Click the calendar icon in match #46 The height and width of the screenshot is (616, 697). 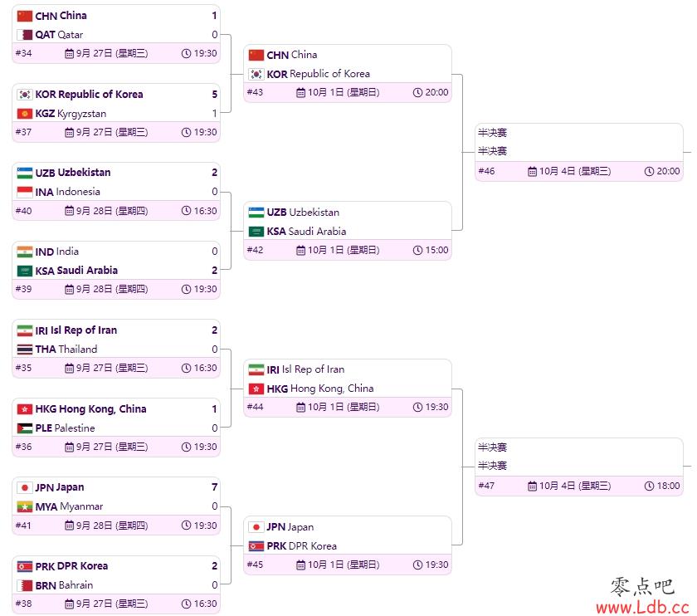coord(532,172)
